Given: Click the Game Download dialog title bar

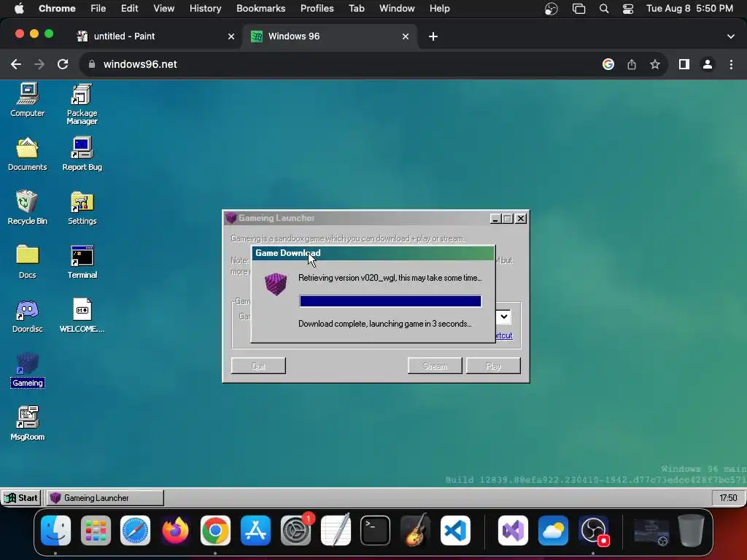Looking at the screenshot, I should [x=373, y=253].
